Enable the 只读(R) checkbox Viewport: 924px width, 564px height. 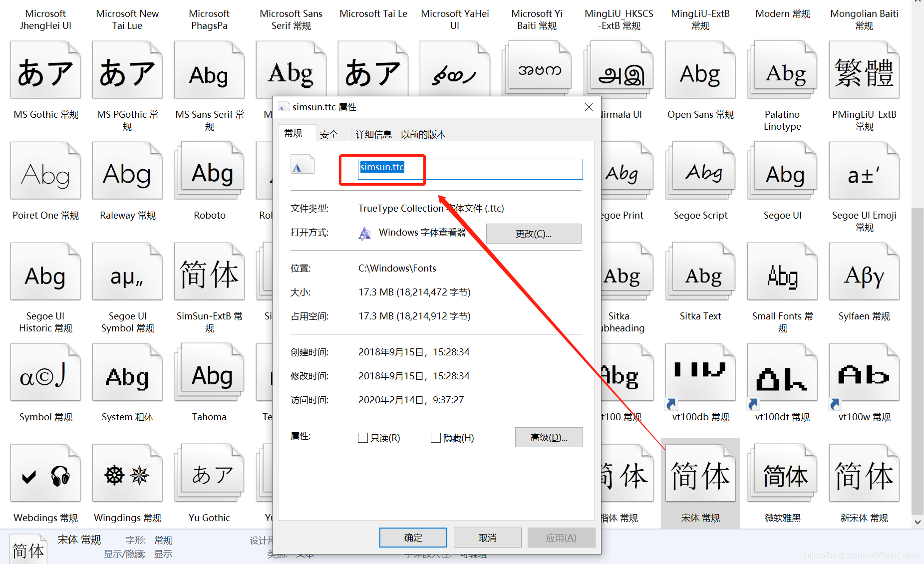point(363,438)
